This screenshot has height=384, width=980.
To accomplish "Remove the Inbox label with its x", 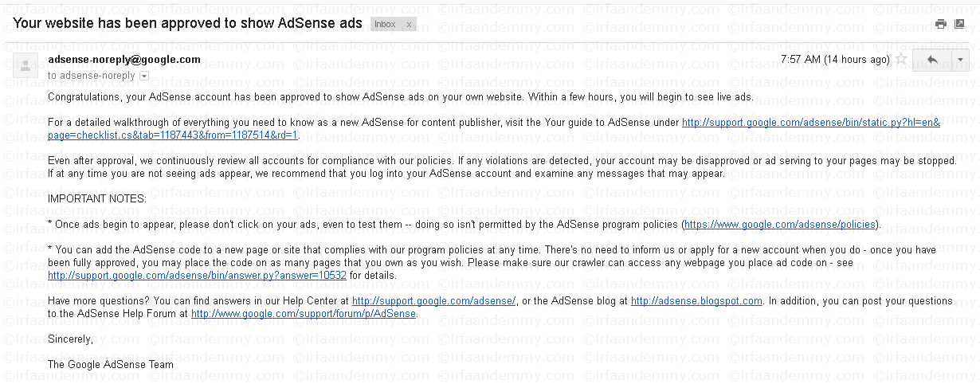I will point(410,24).
